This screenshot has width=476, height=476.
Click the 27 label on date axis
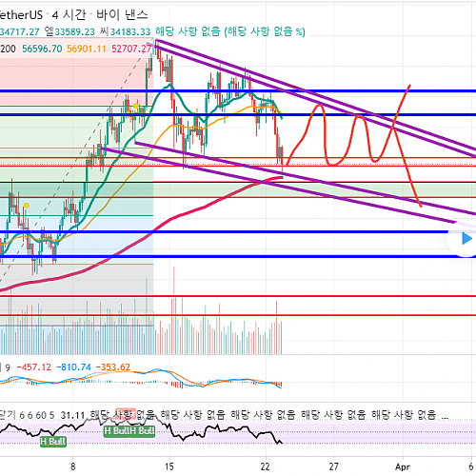333,466
